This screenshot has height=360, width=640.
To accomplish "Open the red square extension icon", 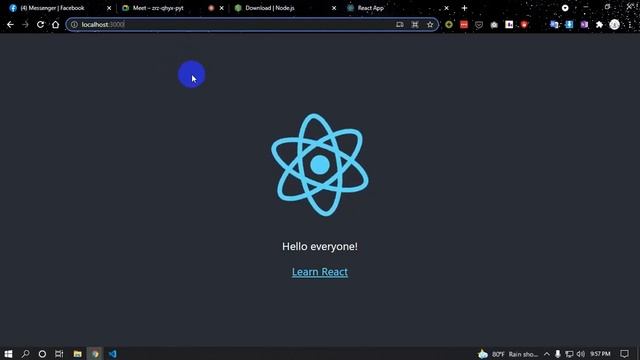I will (464, 24).
